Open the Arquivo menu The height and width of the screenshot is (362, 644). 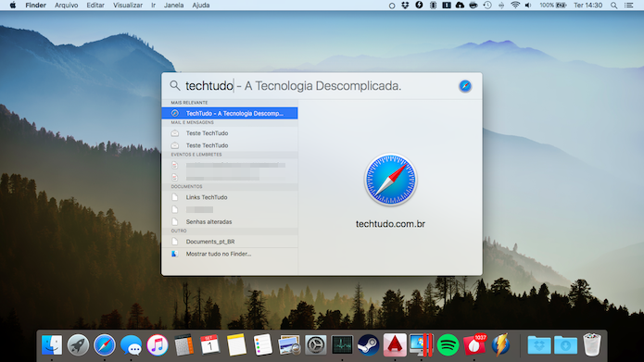[x=66, y=6]
